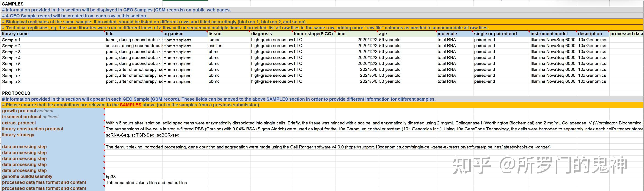Select the 'instrument model' header cell
The height and width of the screenshot is (191, 644).
[549, 34]
